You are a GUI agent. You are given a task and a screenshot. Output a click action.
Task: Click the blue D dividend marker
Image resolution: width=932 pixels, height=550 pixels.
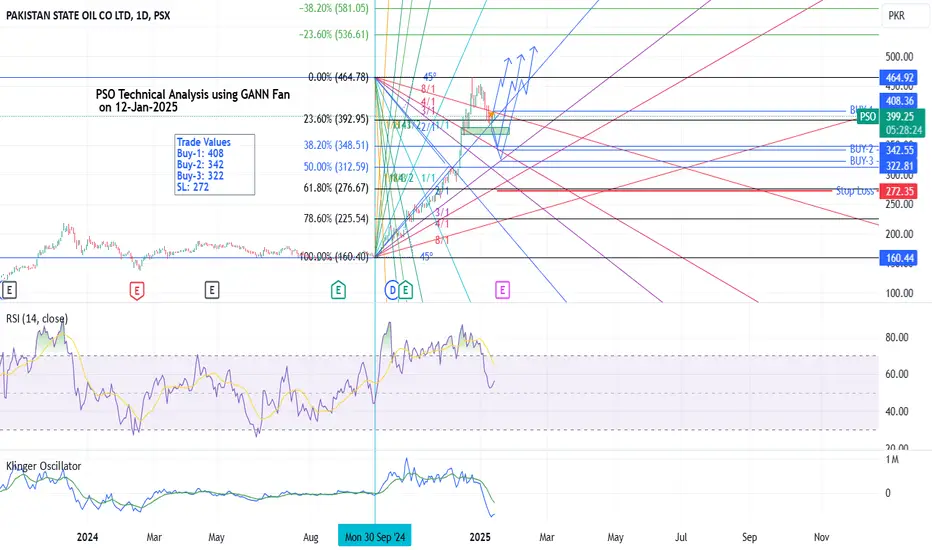click(x=392, y=290)
